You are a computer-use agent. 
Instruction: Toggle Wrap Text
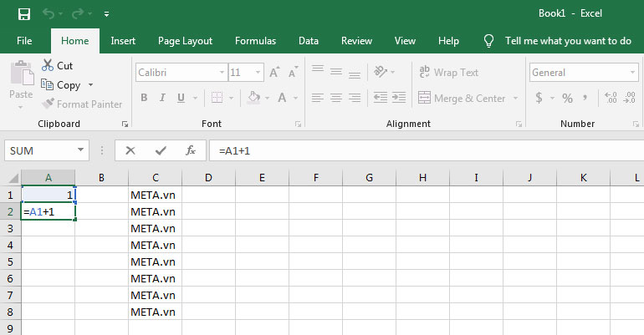448,73
